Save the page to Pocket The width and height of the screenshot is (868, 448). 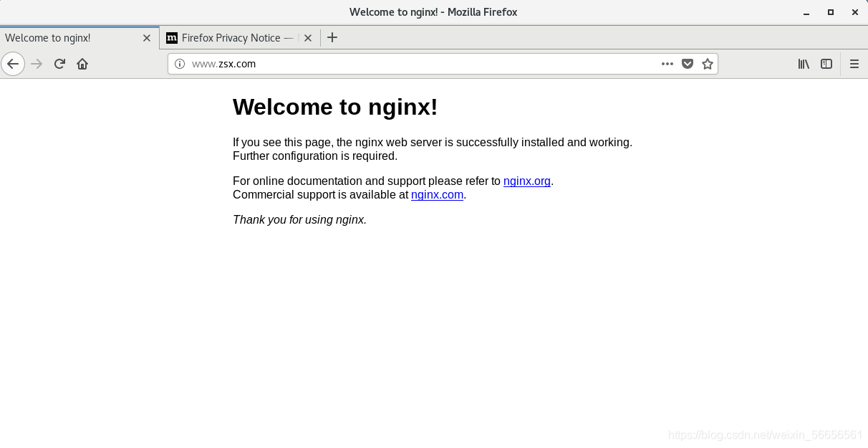pyautogui.click(x=688, y=64)
